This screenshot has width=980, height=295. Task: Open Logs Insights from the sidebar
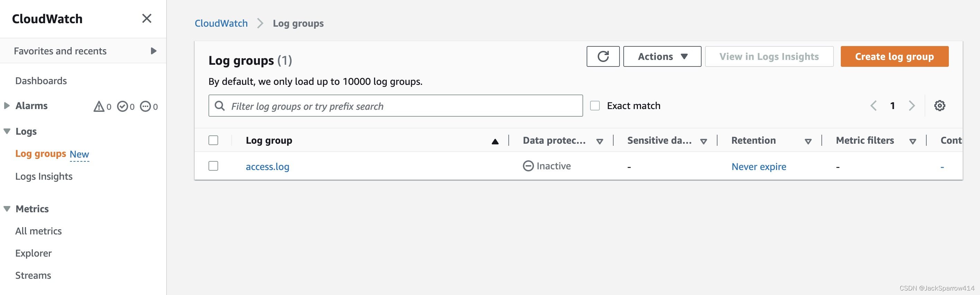coord(44,176)
